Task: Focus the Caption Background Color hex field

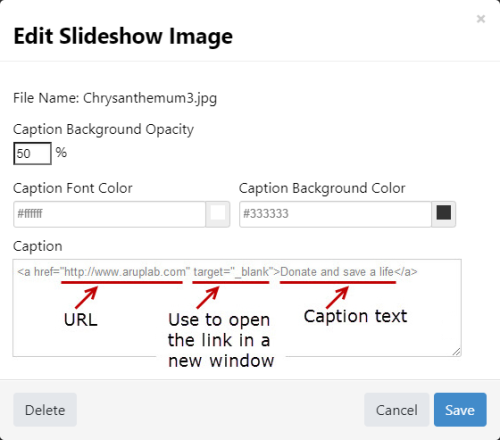Action: coord(335,214)
